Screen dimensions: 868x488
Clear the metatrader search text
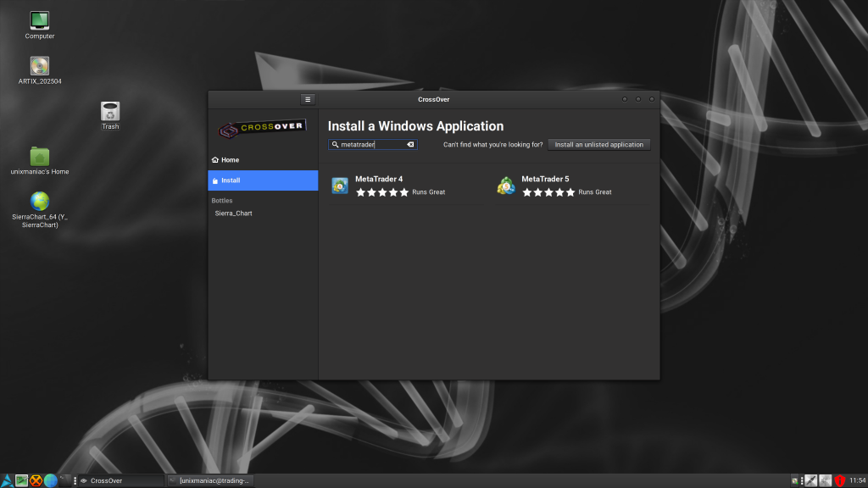[410, 145]
